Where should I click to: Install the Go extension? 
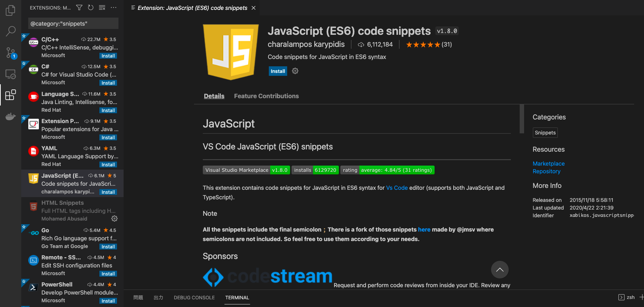point(108,247)
